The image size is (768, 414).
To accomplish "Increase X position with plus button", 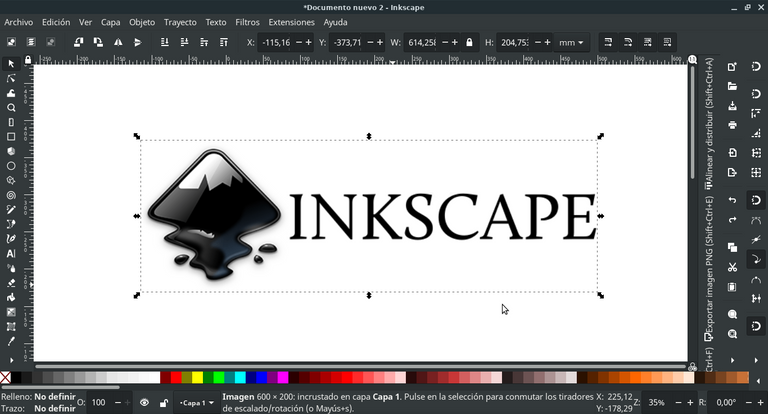I will pyautogui.click(x=309, y=43).
